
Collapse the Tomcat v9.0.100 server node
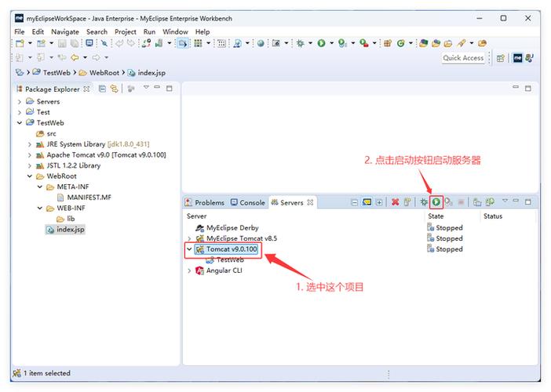pyautogui.click(x=189, y=249)
